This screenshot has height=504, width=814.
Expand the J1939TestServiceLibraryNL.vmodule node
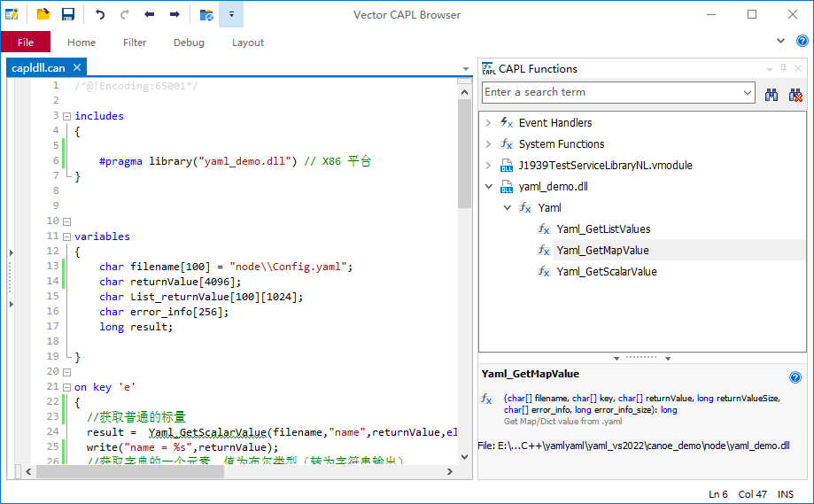point(488,165)
